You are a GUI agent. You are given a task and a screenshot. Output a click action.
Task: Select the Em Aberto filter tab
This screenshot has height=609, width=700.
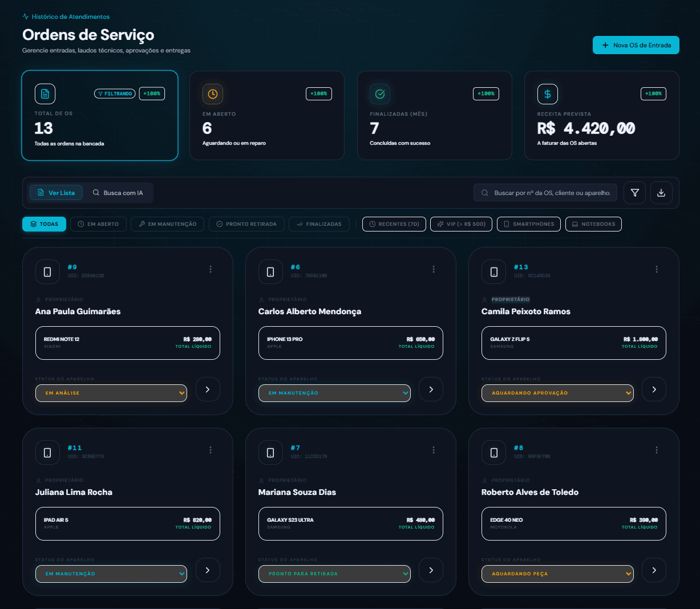click(98, 224)
